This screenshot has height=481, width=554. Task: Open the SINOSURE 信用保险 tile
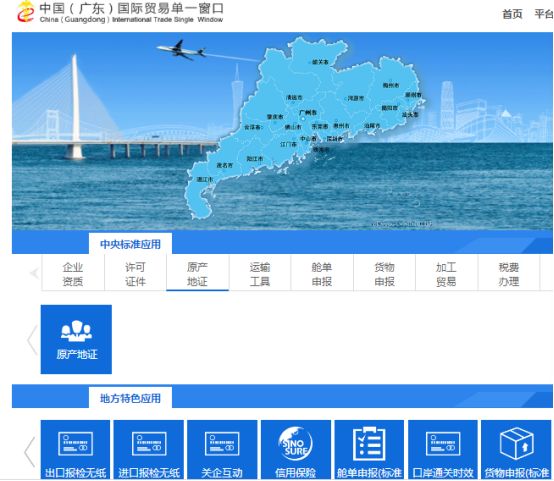[x=296, y=450]
